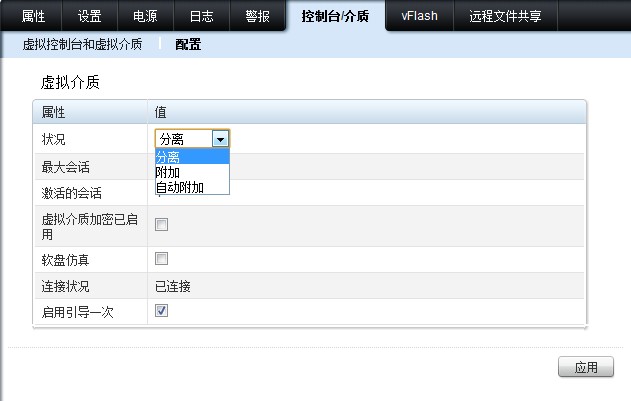
Task: Uncheck the 启用引导一次 checkbox
Action: tap(161, 310)
